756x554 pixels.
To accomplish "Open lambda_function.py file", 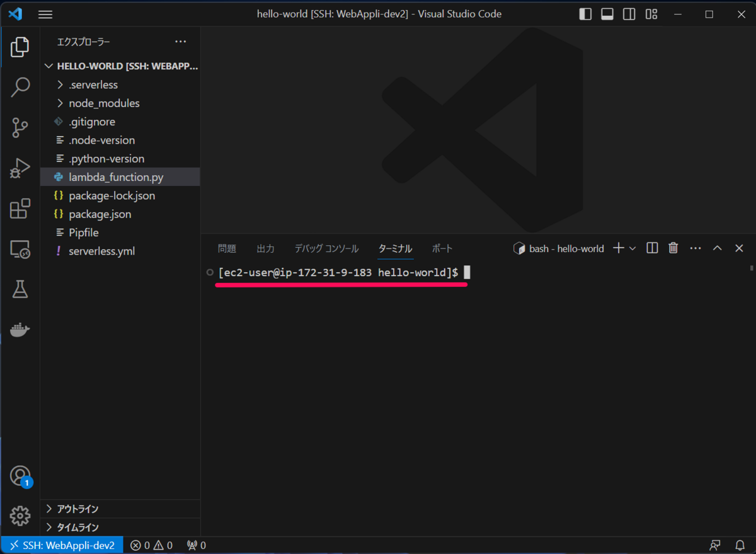I will tap(121, 177).
